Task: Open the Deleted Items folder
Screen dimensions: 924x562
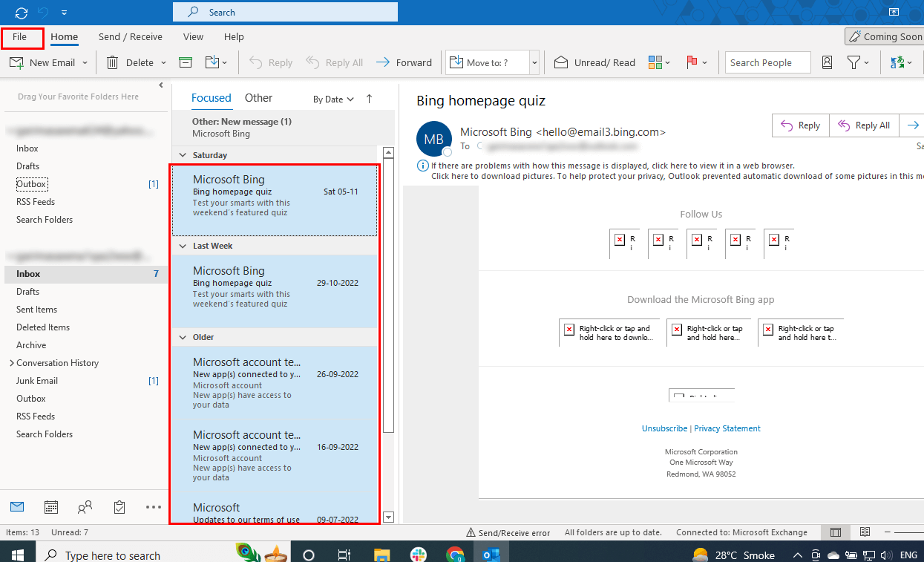Action: point(43,327)
